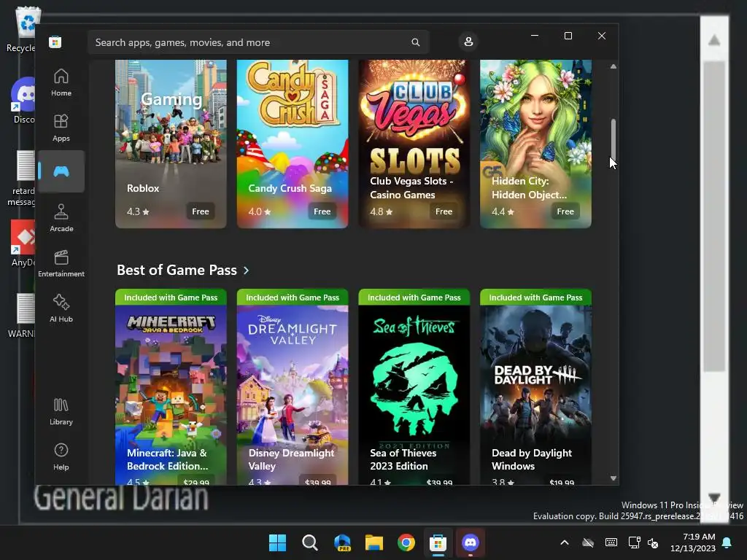The image size is (747, 560).
Task: Open Sea of Thieves 2023 Edition card
Action: pyautogui.click(x=414, y=386)
